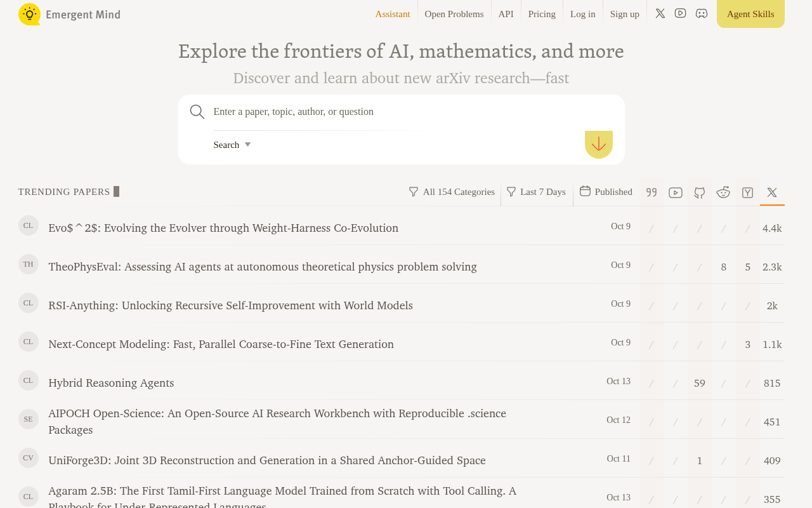Open TheoPhysEval paper title

263,267
